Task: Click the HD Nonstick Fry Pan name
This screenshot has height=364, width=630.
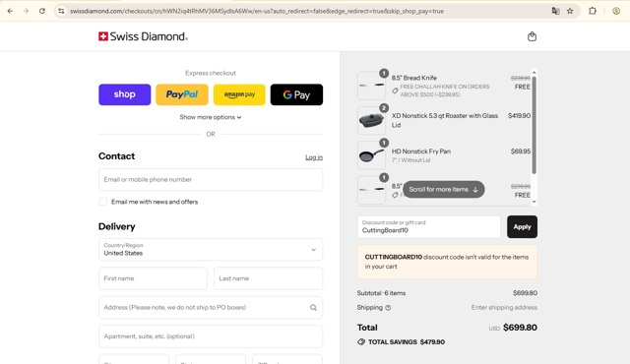Action: coord(421,152)
